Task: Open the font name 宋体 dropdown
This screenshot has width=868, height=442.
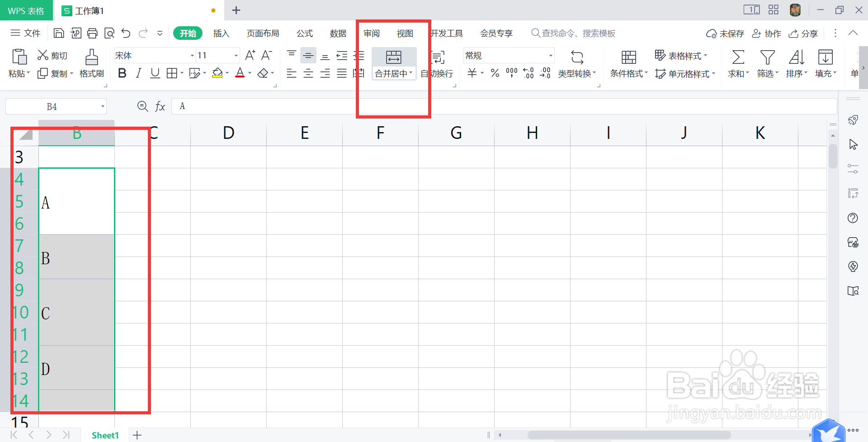Action: (x=192, y=56)
